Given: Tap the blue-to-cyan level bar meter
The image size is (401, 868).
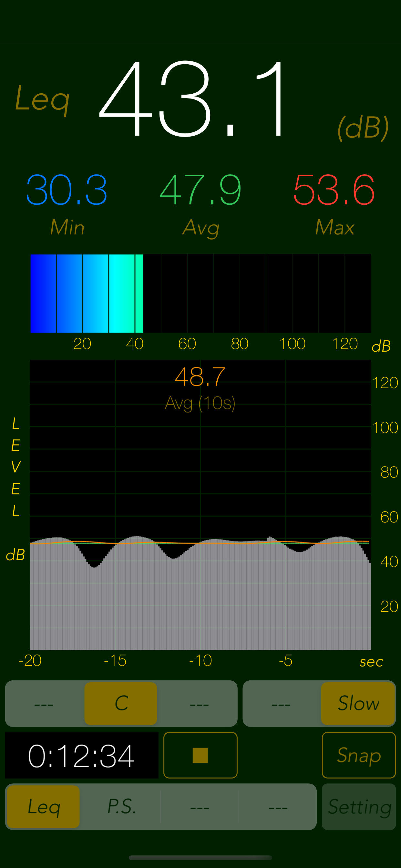Looking at the screenshot, I should point(200,293).
